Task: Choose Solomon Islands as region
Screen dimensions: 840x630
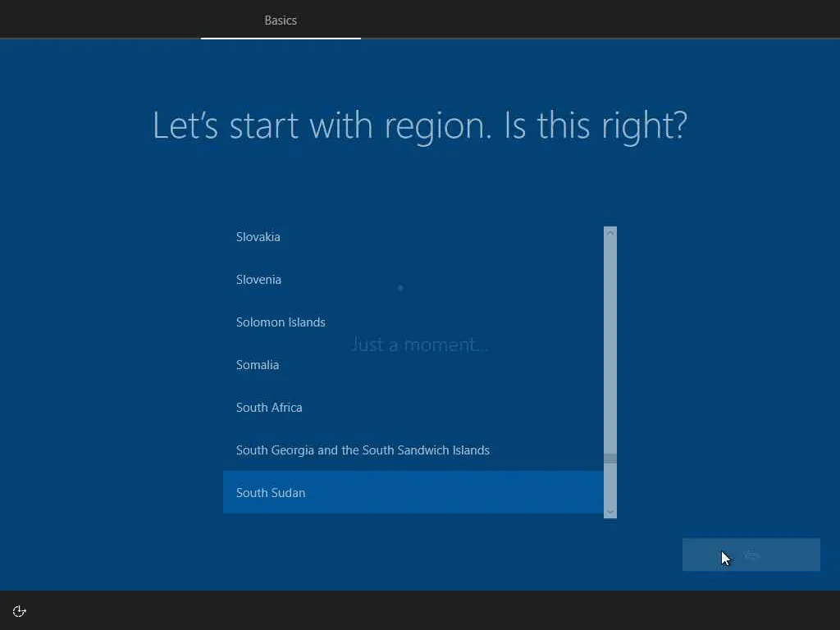Action: [413, 322]
